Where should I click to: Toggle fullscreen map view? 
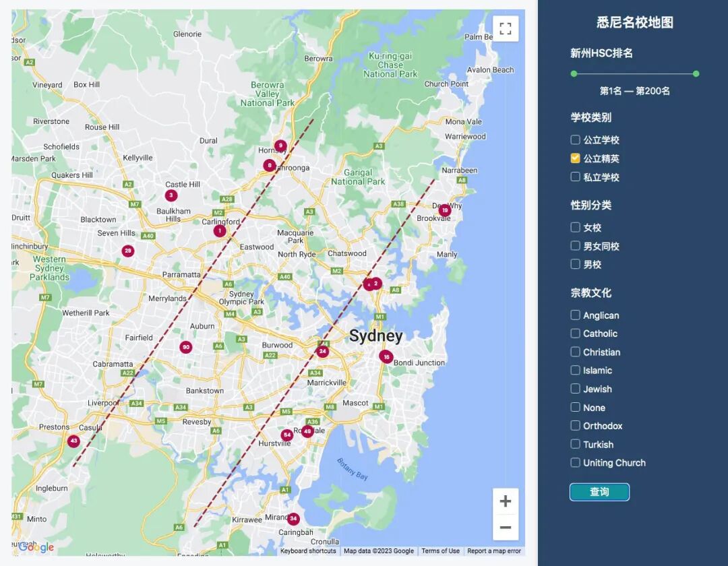pyautogui.click(x=506, y=29)
